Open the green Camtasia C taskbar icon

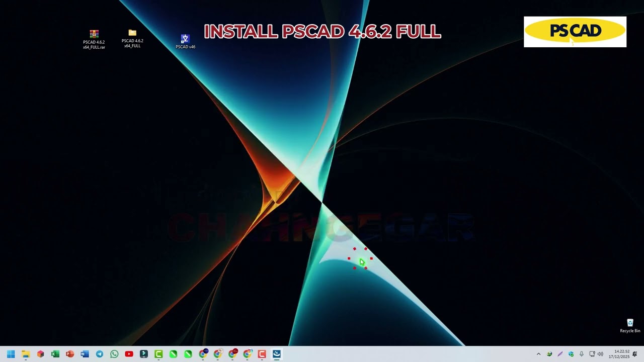pos(158,354)
